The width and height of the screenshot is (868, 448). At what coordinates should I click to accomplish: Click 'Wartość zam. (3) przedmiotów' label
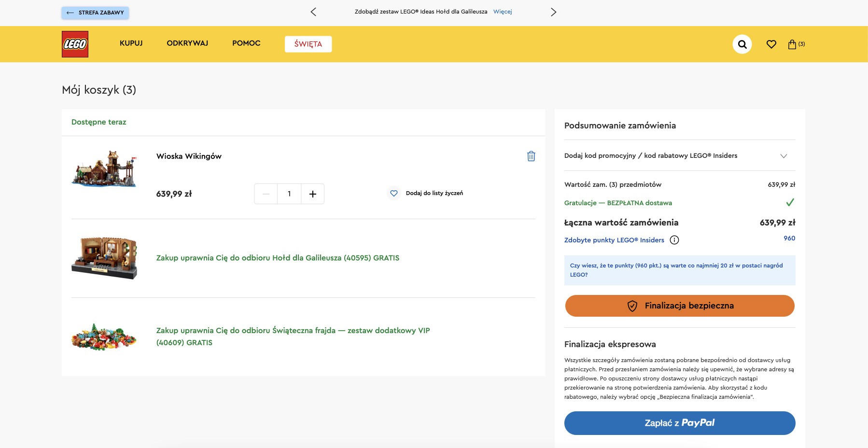(x=613, y=184)
